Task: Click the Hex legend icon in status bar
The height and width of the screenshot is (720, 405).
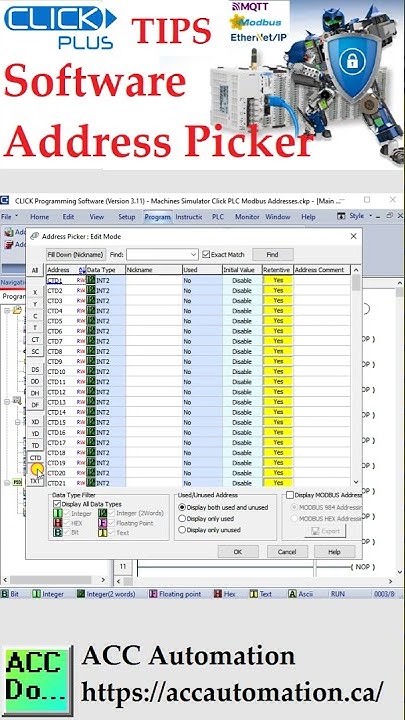Action: (218, 594)
